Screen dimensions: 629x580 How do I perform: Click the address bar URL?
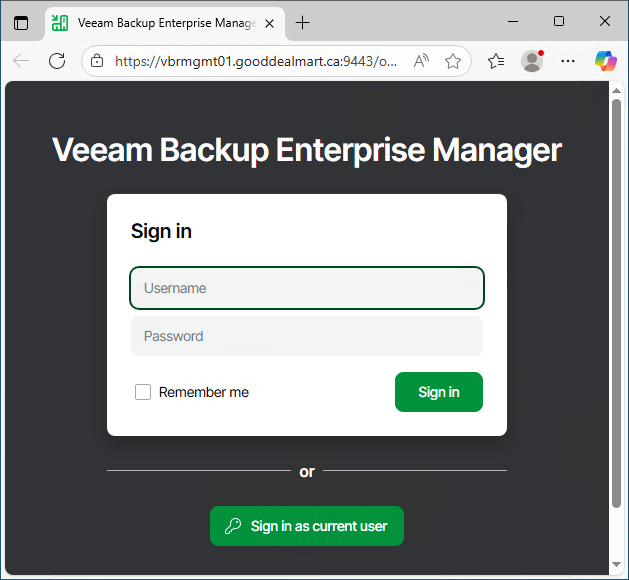pos(256,61)
